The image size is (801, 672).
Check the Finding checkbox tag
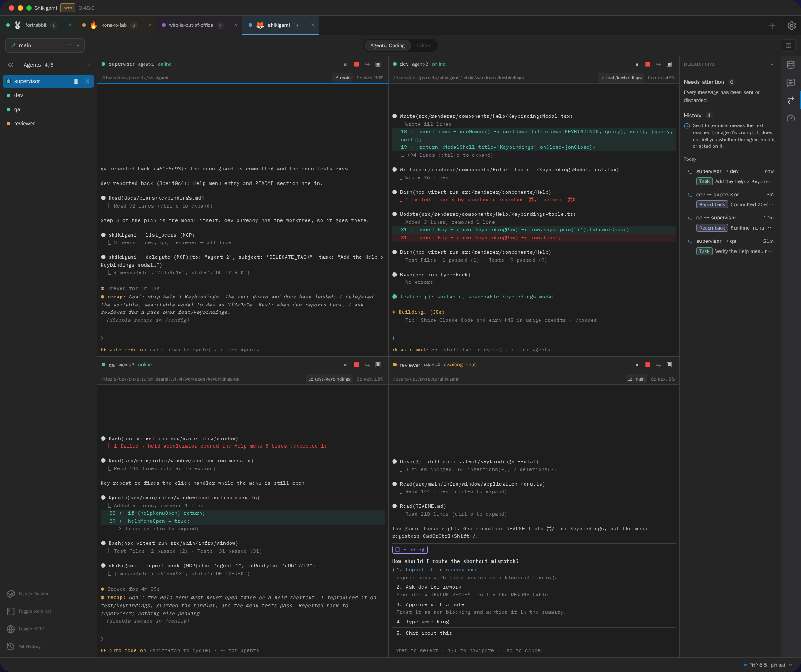(x=410, y=550)
